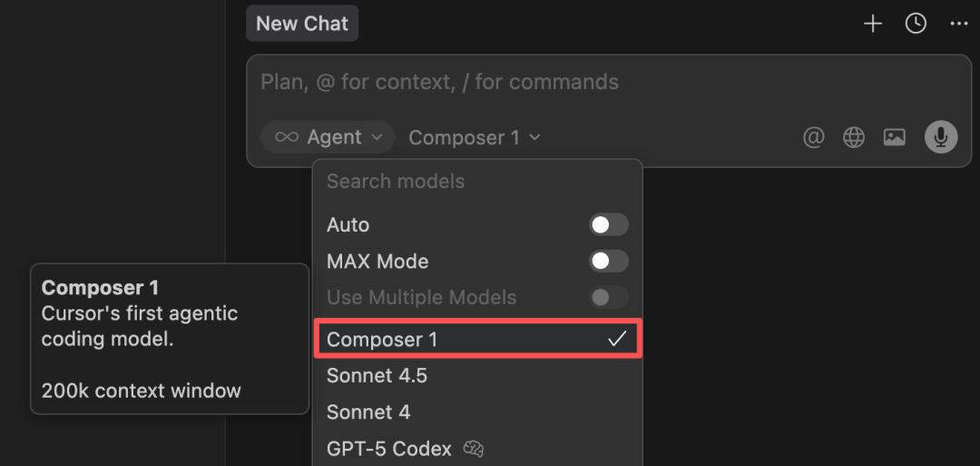980x466 pixels.
Task: Click the infinity icon on Agent button
Action: tap(286, 137)
